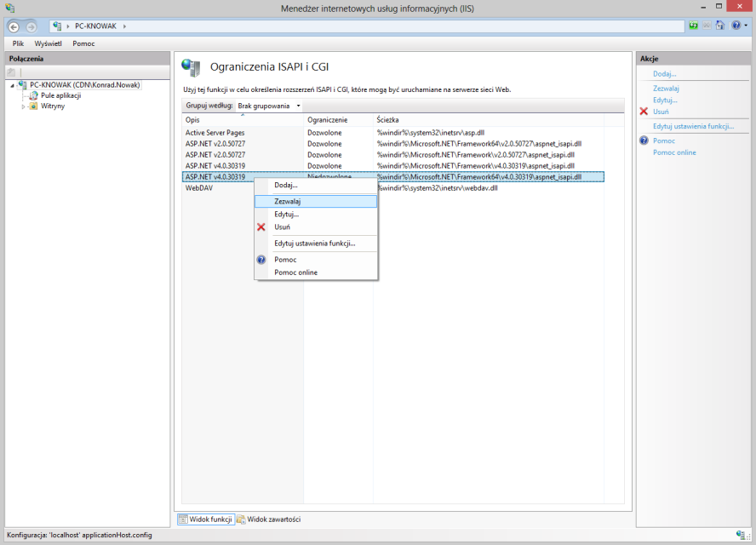This screenshot has height=545, width=756.
Task: Select Pule aplikacji in connections tree
Action: pyautogui.click(x=60, y=95)
